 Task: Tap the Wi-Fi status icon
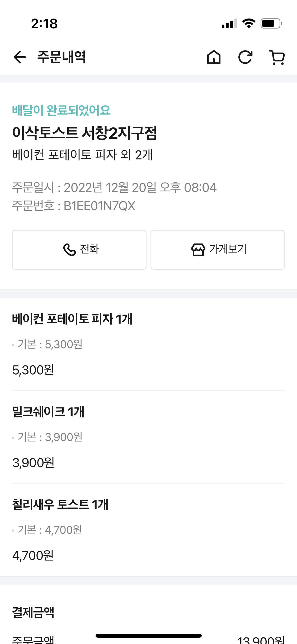click(x=249, y=24)
